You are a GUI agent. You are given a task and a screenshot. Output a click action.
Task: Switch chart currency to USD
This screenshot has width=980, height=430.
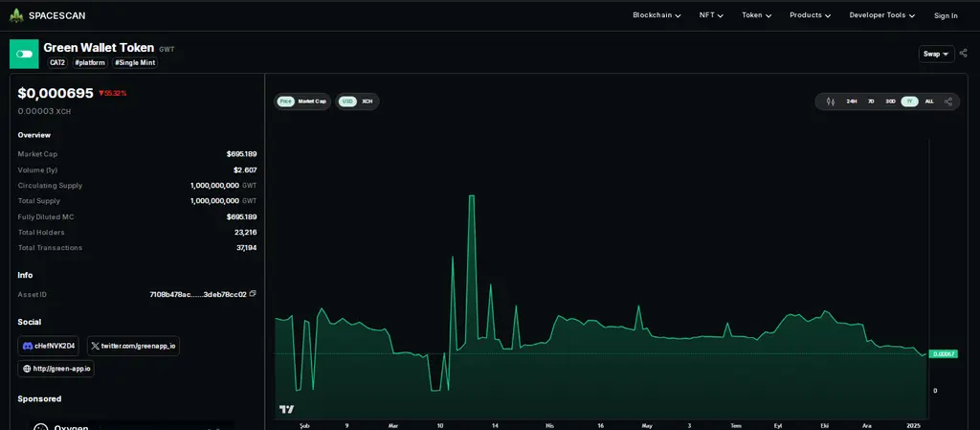[347, 102]
